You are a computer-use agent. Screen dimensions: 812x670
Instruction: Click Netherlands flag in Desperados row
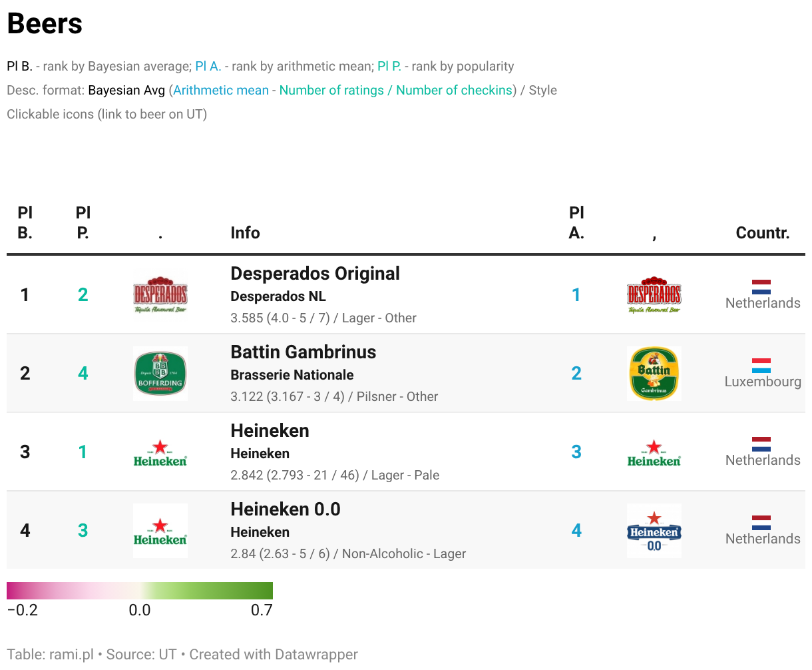coord(761,287)
